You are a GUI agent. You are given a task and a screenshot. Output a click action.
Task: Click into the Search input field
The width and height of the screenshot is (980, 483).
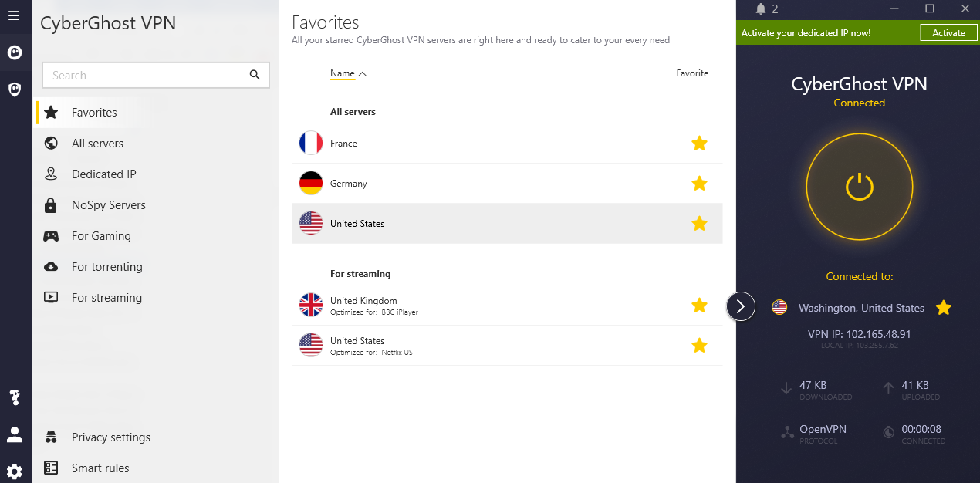(147, 75)
